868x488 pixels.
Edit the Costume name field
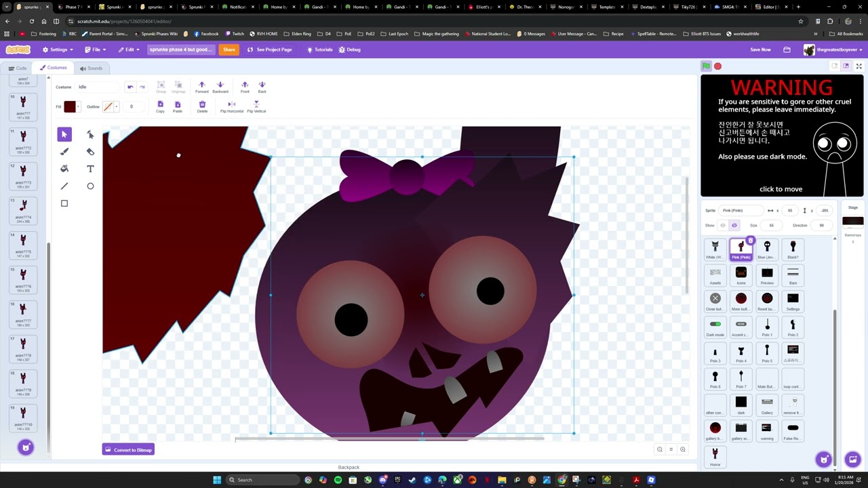pyautogui.click(x=98, y=87)
